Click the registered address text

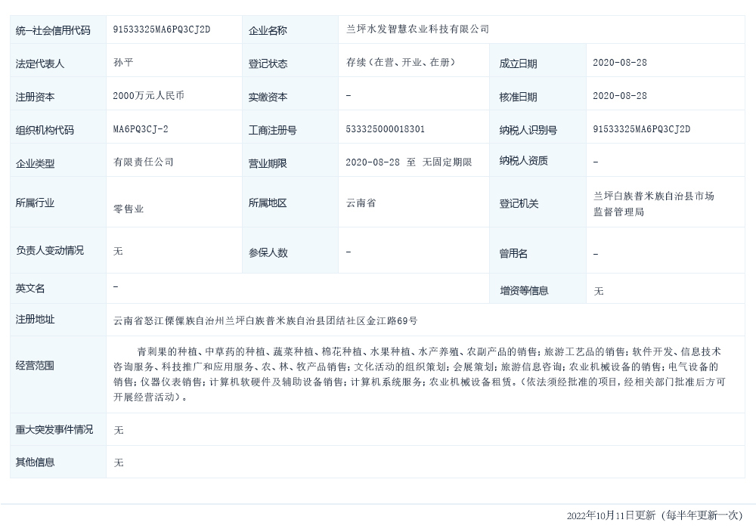pyautogui.click(x=265, y=320)
